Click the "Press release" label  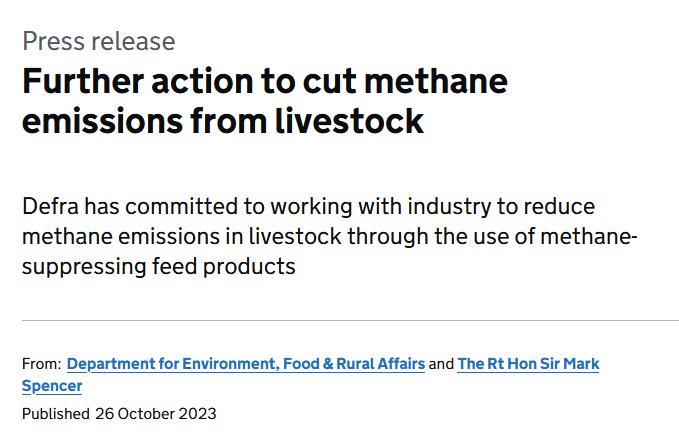click(98, 41)
